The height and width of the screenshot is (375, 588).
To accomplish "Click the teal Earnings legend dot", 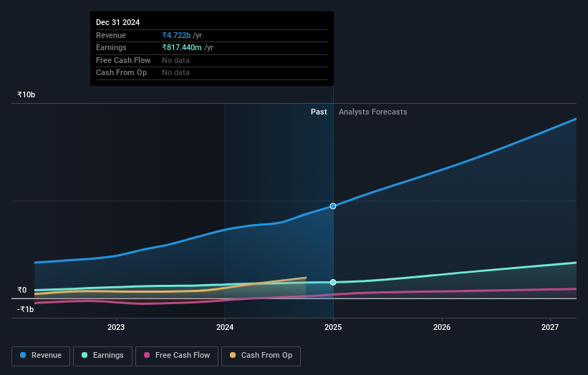I will [x=85, y=355].
